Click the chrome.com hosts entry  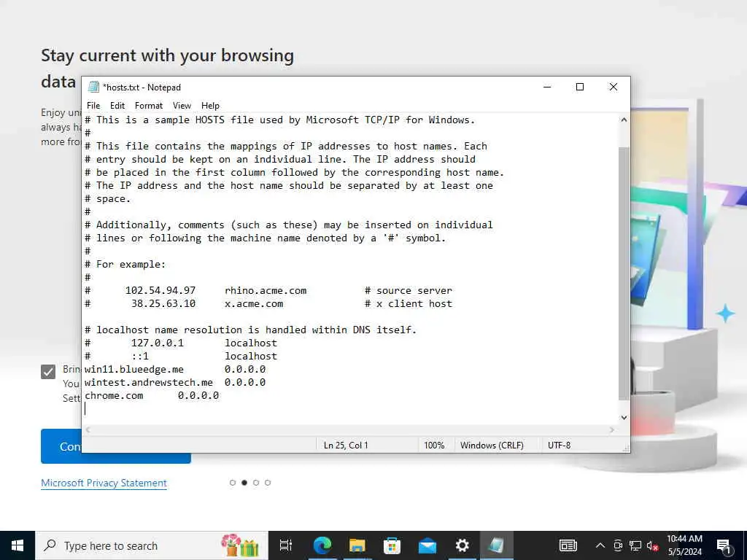pyautogui.click(x=152, y=396)
